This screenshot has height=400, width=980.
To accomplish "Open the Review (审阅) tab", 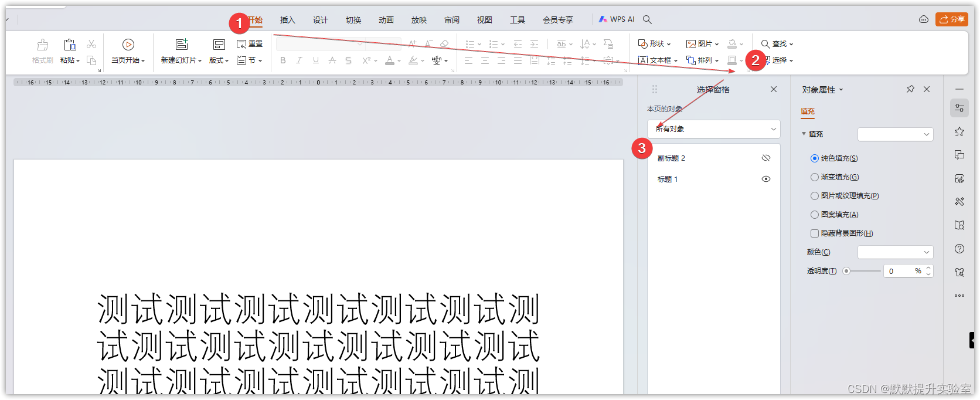I will 451,20.
